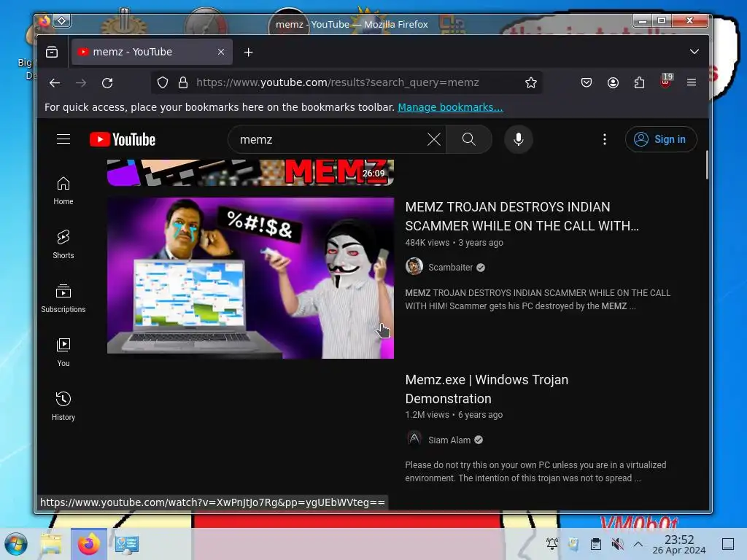
Task: Open Firefox application hamburger menu
Action: pyautogui.click(x=692, y=82)
